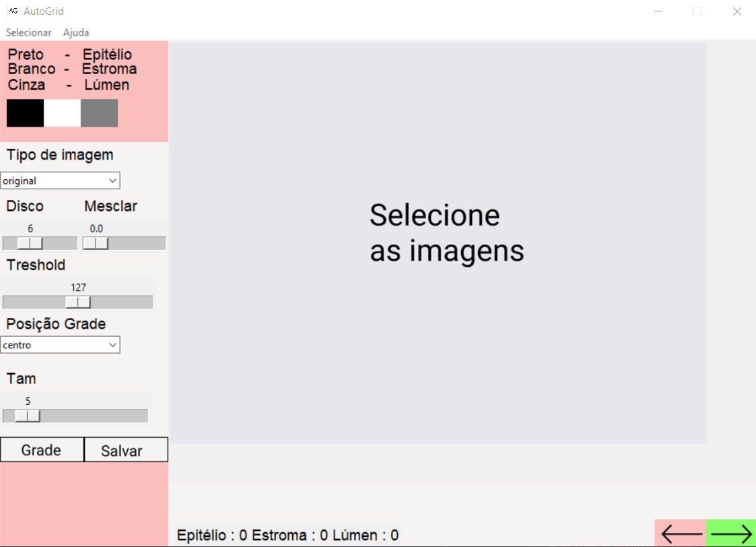Viewport: 756px width, 547px height.
Task: Open the Selecionar menu
Action: pyautogui.click(x=28, y=32)
